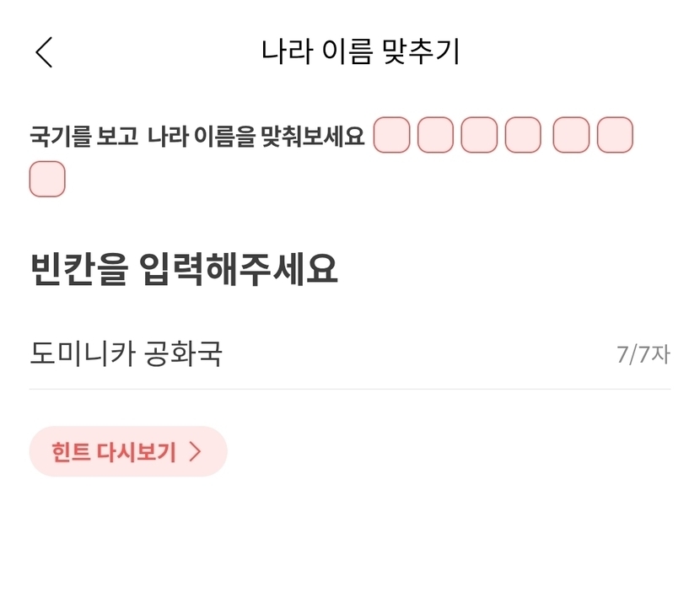This screenshot has height=609, width=700.
Task: Choose the sixth pink letter box
Action: coord(615,135)
